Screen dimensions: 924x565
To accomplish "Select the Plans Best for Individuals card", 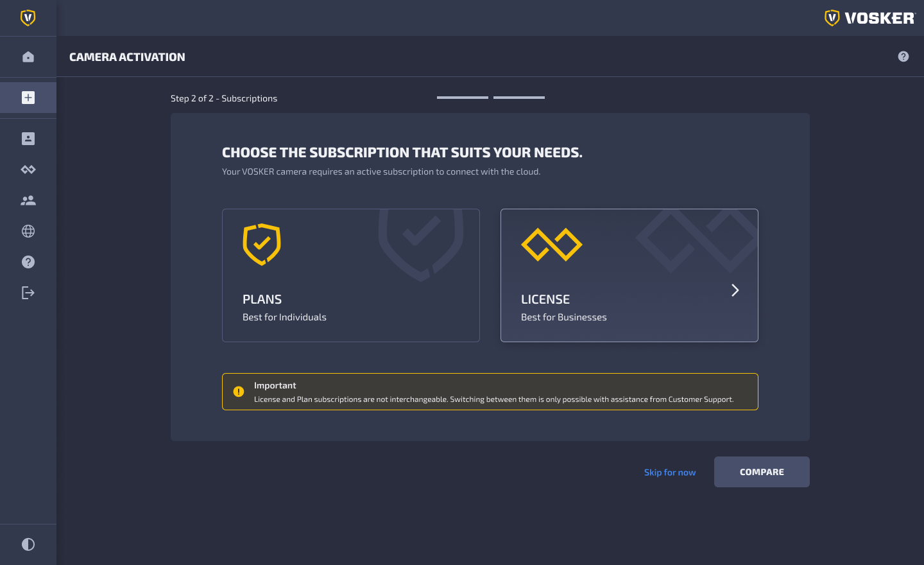I will click(351, 275).
